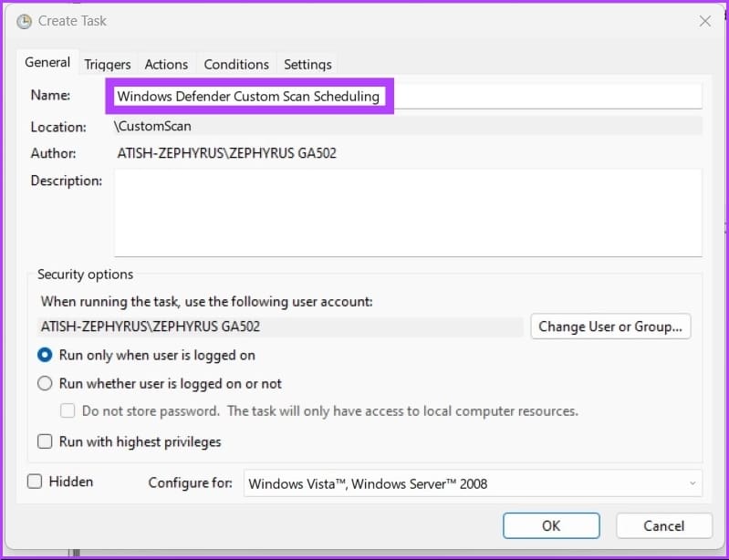
Task: Select the Settings tab
Action: pyautogui.click(x=307, y=64)
